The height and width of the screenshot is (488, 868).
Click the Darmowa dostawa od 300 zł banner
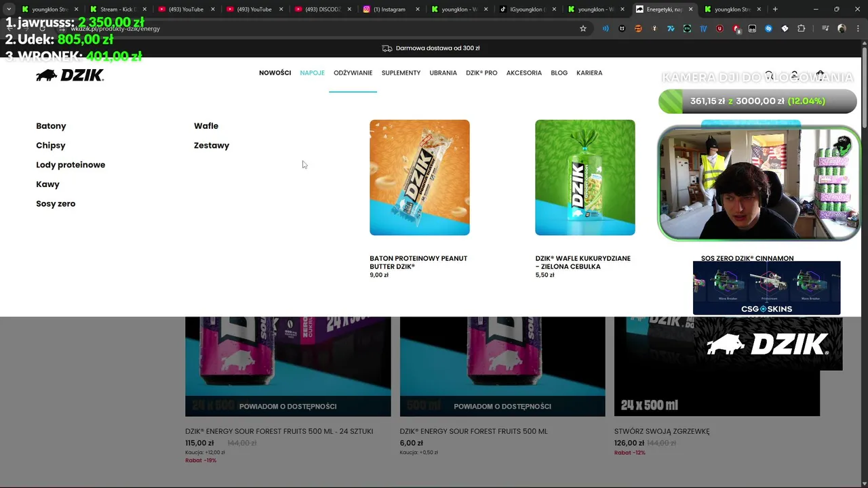coord(431,48)
